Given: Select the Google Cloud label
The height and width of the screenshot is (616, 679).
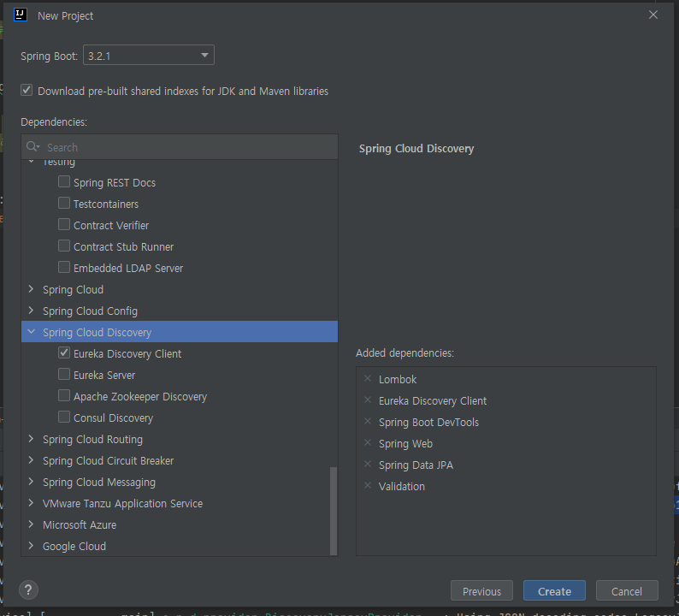Looking at the screenshot, I should [74, 546].
